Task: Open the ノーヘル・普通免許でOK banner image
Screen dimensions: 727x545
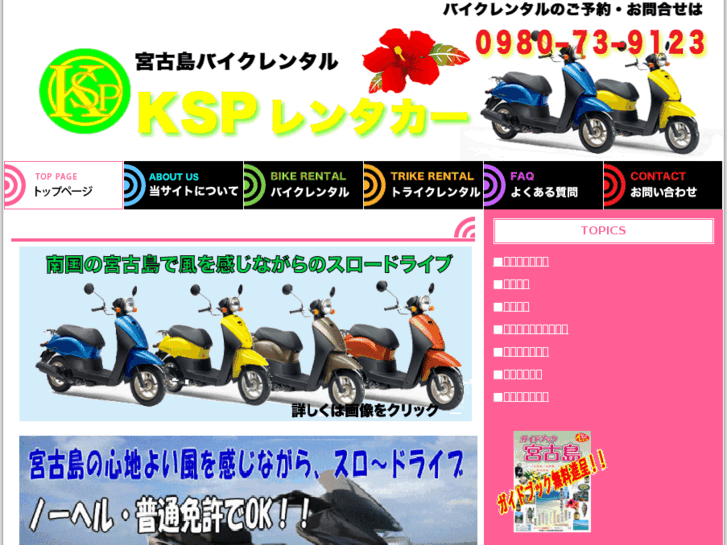Action: (248, 490)
